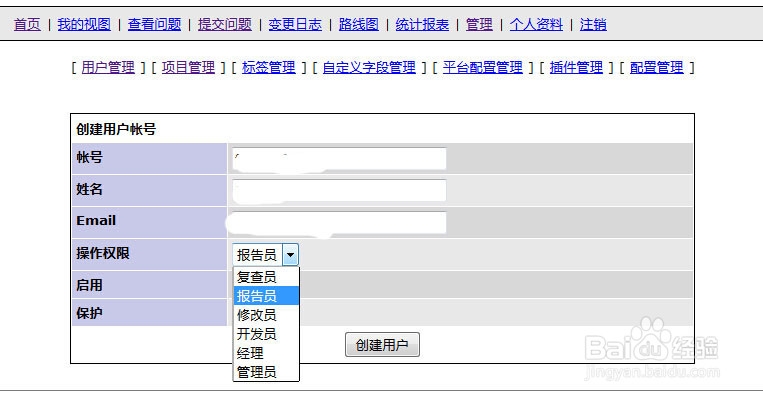This screenshot has width=763, height=398.
Task: Choose 管理员 access level
Action: point(266,372)
